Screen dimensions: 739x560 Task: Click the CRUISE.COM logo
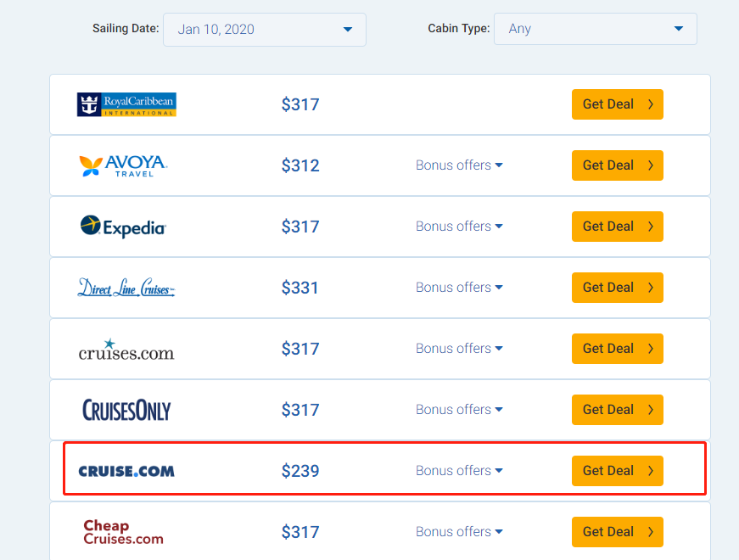click(x=126, y=471)
